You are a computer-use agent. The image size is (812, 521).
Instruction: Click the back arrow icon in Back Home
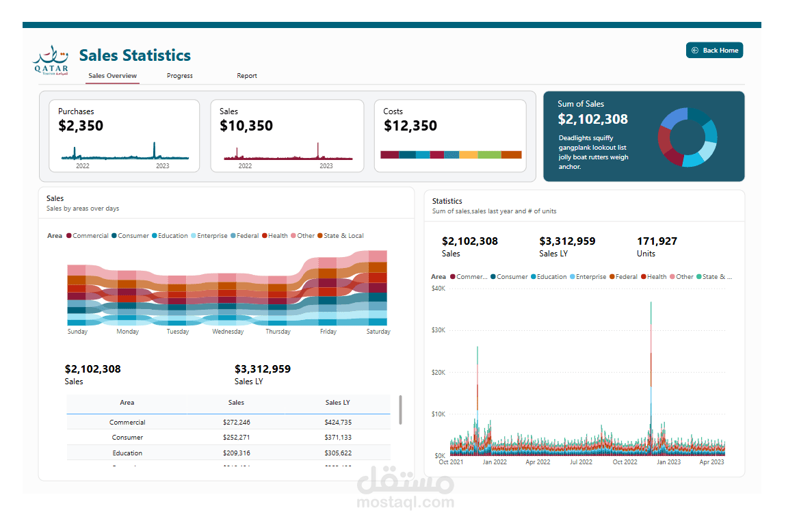pyautogui.click(x=695, y=50)
